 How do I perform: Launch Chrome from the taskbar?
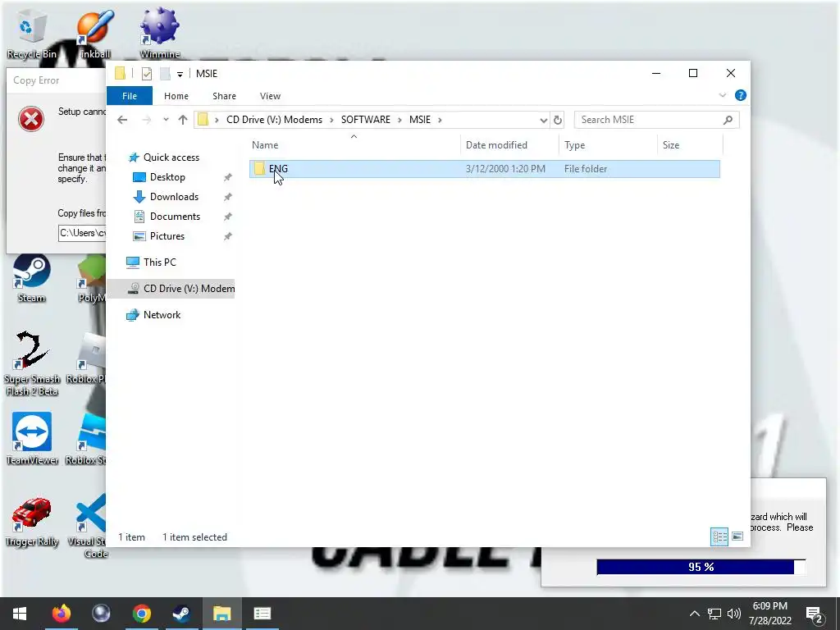pos(142,614)
